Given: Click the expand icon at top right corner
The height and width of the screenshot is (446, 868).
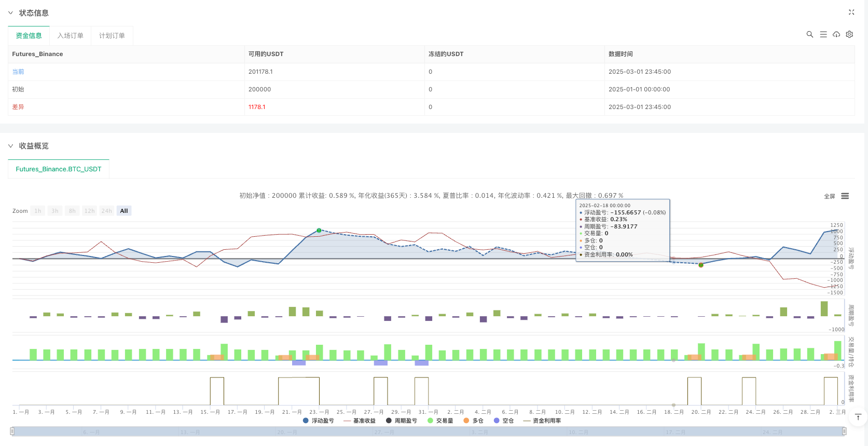Looking at the screenshot, I should tap(851, 12).
